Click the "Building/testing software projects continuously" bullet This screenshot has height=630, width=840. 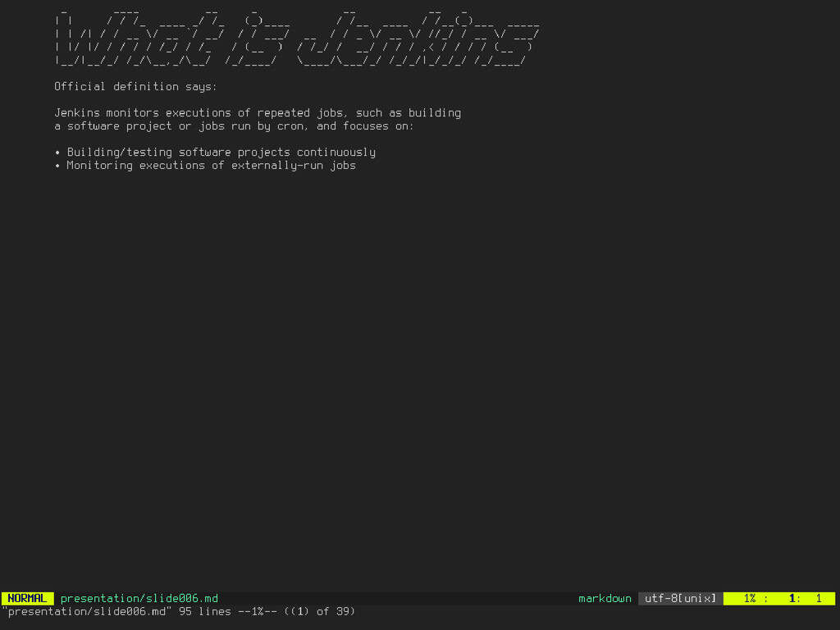coord(215,153)
